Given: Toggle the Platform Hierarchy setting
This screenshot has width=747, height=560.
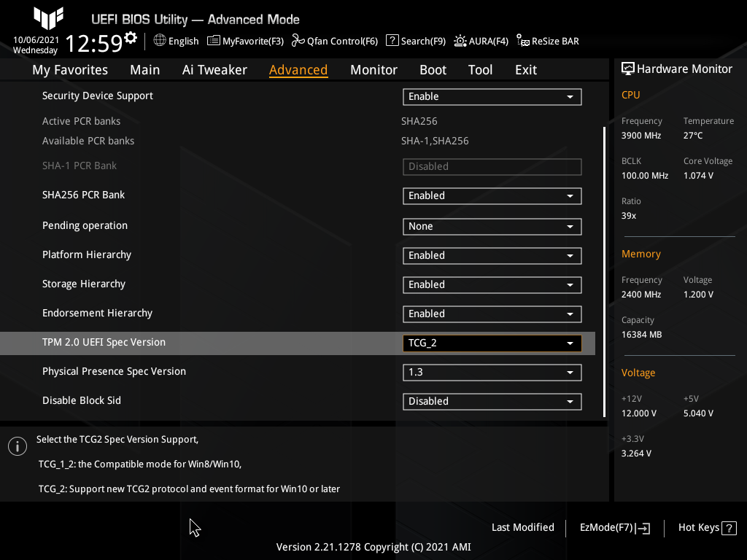Looking at the screenshot, I should pos(492,255).
